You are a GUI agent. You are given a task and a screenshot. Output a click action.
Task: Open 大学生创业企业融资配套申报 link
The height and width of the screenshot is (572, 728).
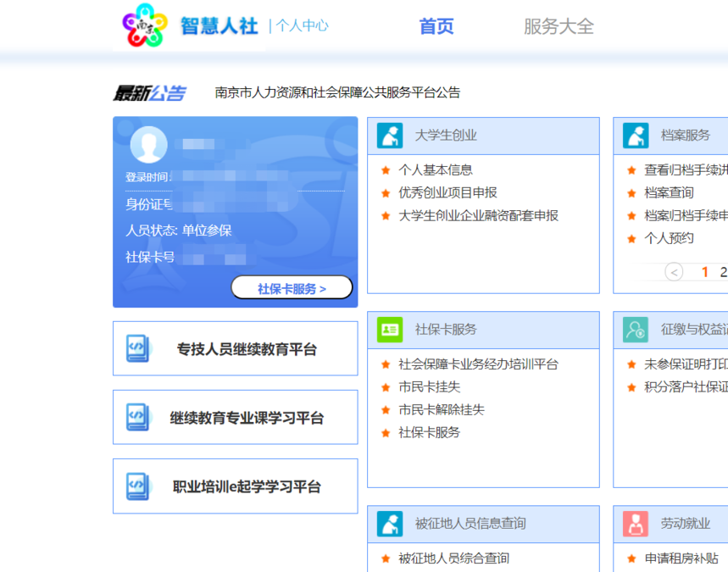click(479, 215)
